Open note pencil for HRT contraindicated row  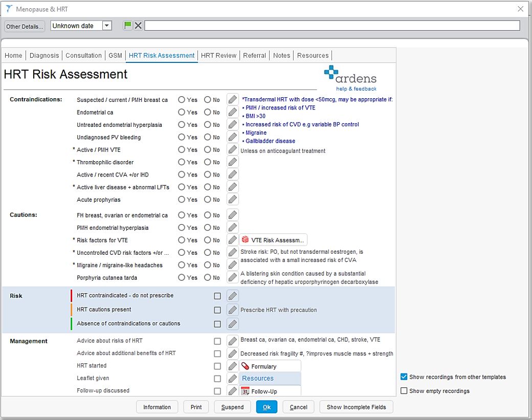232,296
